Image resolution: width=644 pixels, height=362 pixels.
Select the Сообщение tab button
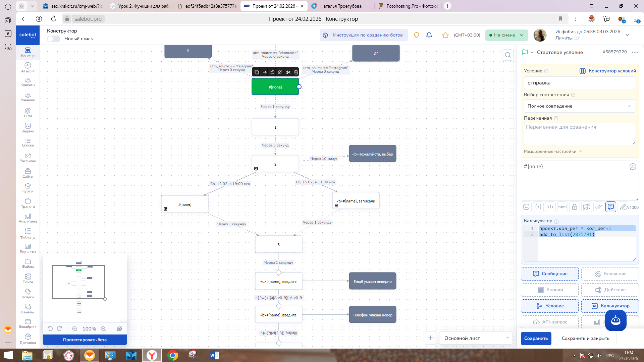click(x=549, y=274)
